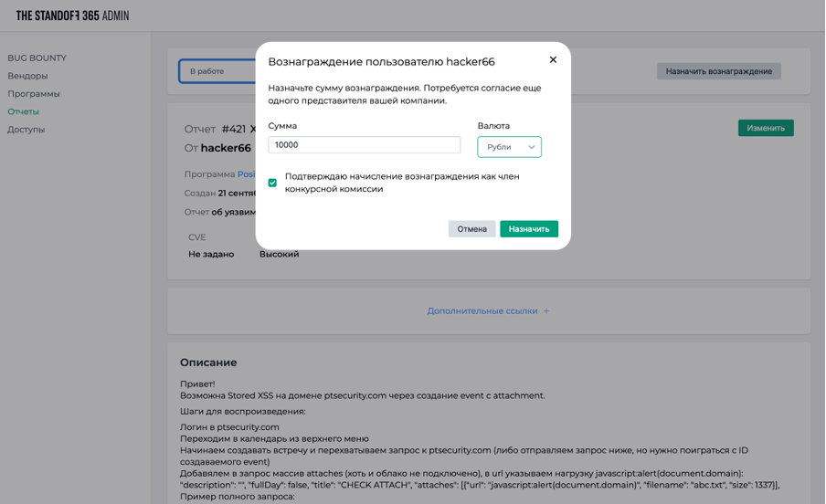Click the Сумма amount input field
Screen dimensions: 826x504
coord(364,145)
